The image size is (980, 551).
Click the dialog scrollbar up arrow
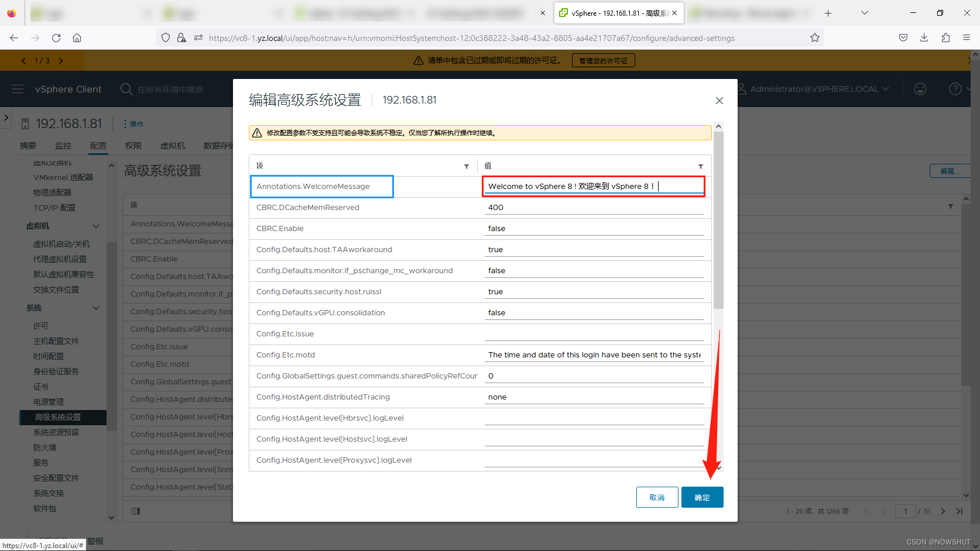pos(719,126)
